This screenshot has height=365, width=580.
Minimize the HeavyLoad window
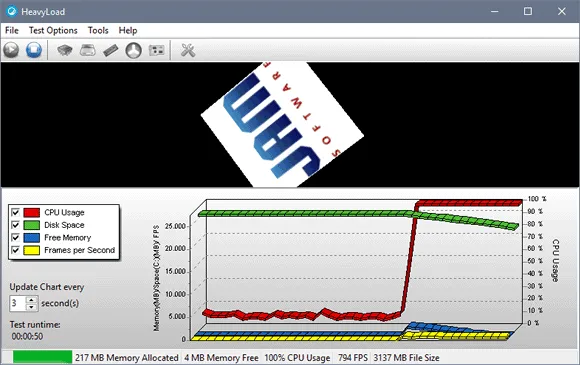coord(495,11)
